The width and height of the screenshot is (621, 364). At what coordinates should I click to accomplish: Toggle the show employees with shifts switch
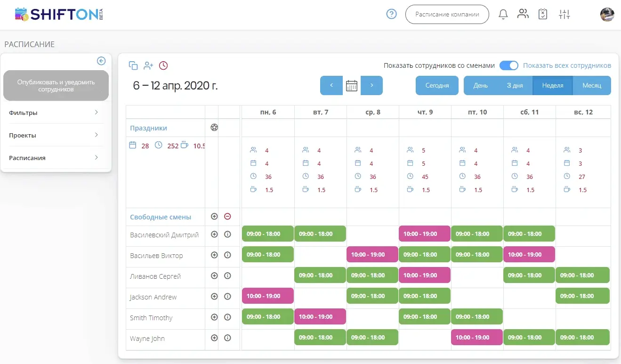pos(508,65)
